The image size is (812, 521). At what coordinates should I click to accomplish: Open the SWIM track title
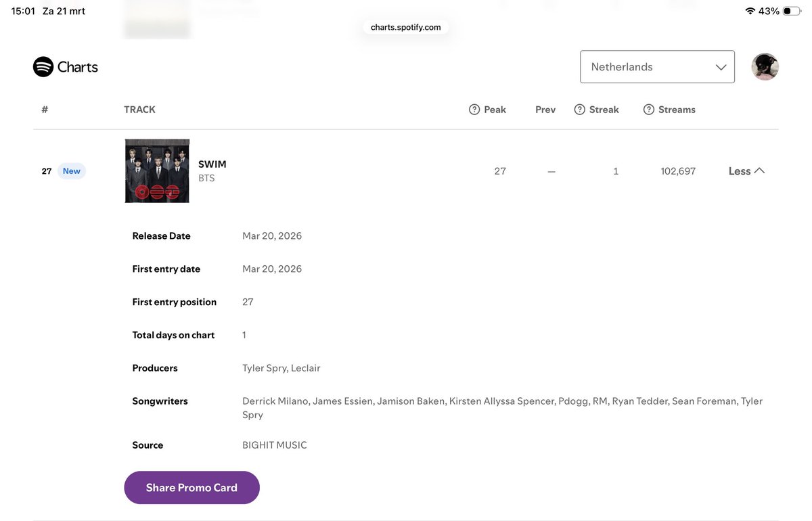212,164
